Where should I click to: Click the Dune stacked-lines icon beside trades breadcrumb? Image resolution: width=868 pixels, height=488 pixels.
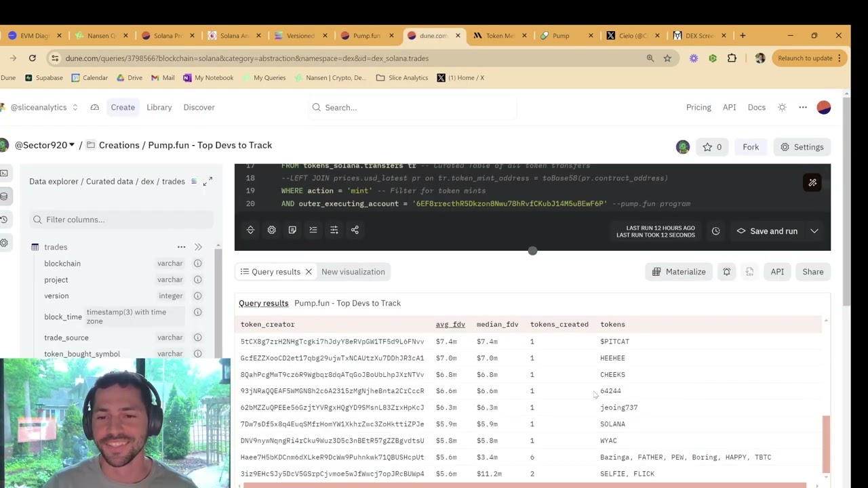194,181
